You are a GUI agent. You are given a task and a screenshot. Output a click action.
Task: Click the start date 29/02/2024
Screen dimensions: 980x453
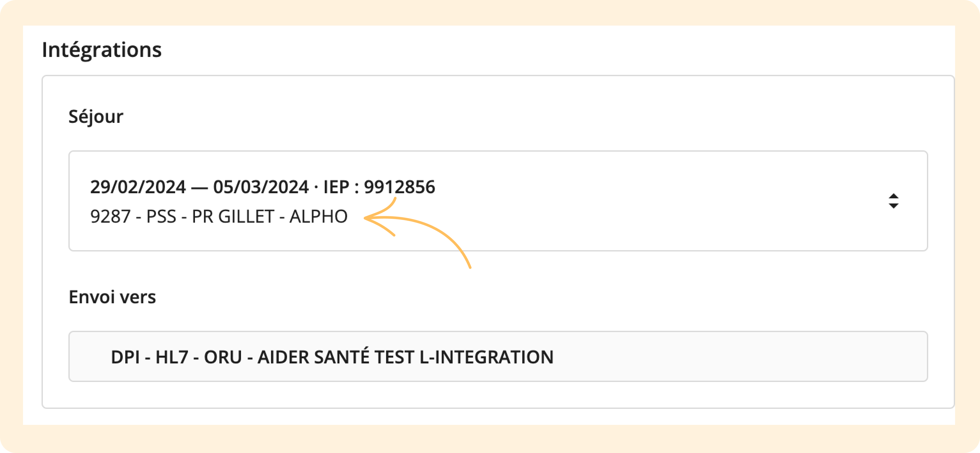[x=138, y=187]
